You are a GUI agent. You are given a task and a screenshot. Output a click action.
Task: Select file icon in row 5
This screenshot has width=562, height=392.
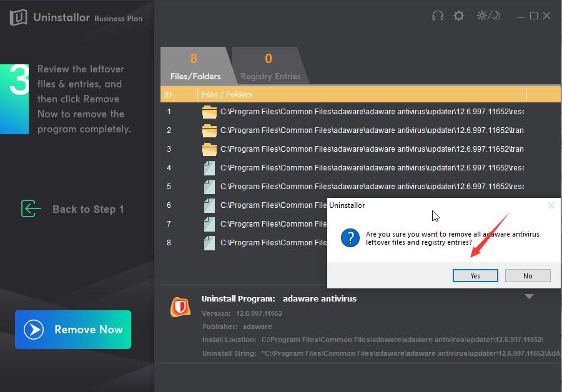pos(209,187)
